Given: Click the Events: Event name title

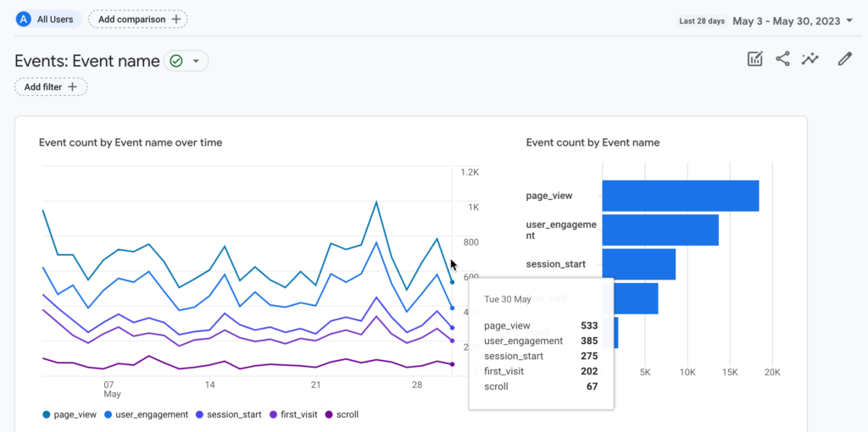Looking at the screenshot, I should 87,61.
